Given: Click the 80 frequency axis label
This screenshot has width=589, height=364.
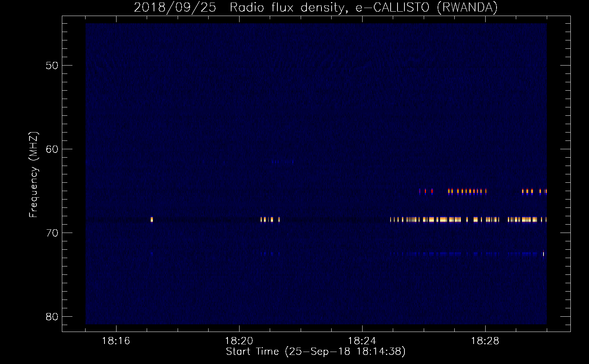Looking at the screenshot, I should click(52, 316).
